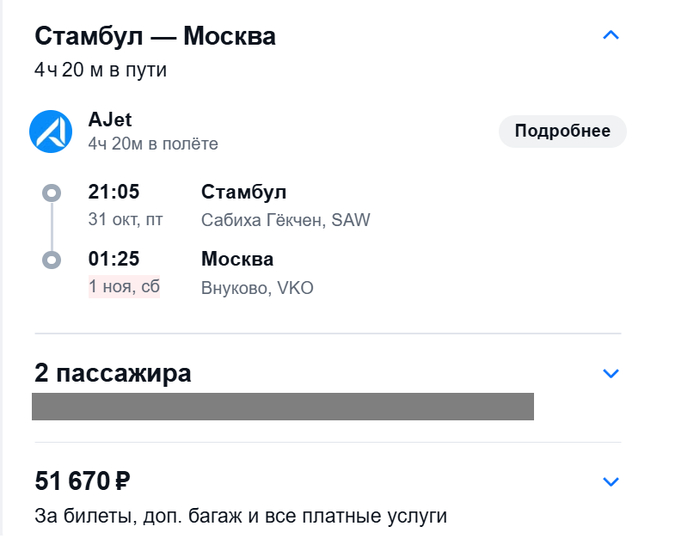
Task: Select the AJet airline name
Action: (x=110, y=120)
